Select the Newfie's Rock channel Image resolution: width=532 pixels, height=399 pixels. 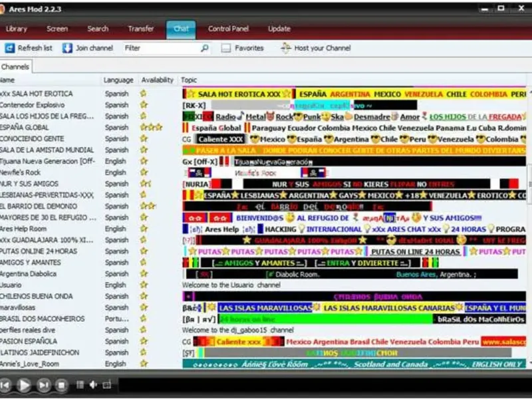pos(20,172)
